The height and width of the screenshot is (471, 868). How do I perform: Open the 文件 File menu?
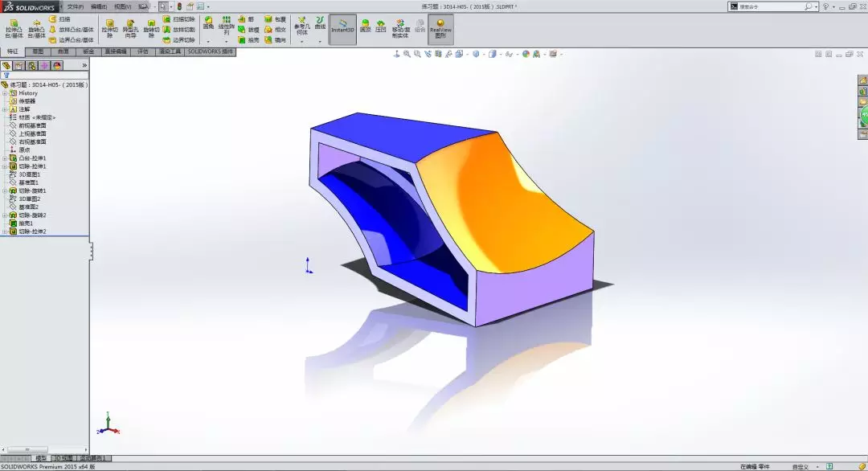76,6
